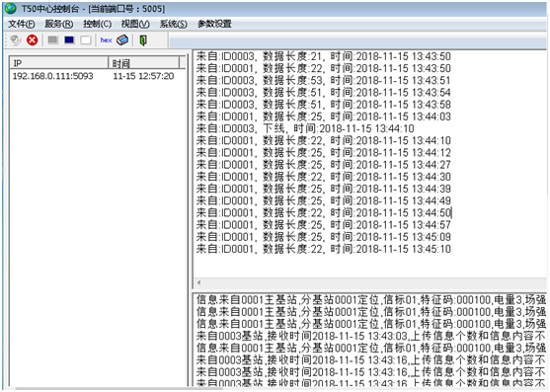This screenshot has height=392, width=550.
Task: Click the IP column header
Action: pyautogui.click(x=58, y=63)
